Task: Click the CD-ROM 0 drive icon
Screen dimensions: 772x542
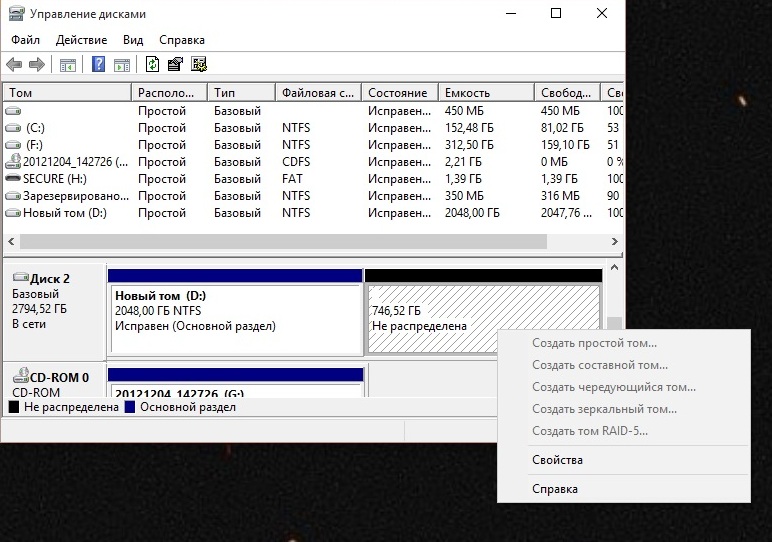Action: click(x=21, y=376)
